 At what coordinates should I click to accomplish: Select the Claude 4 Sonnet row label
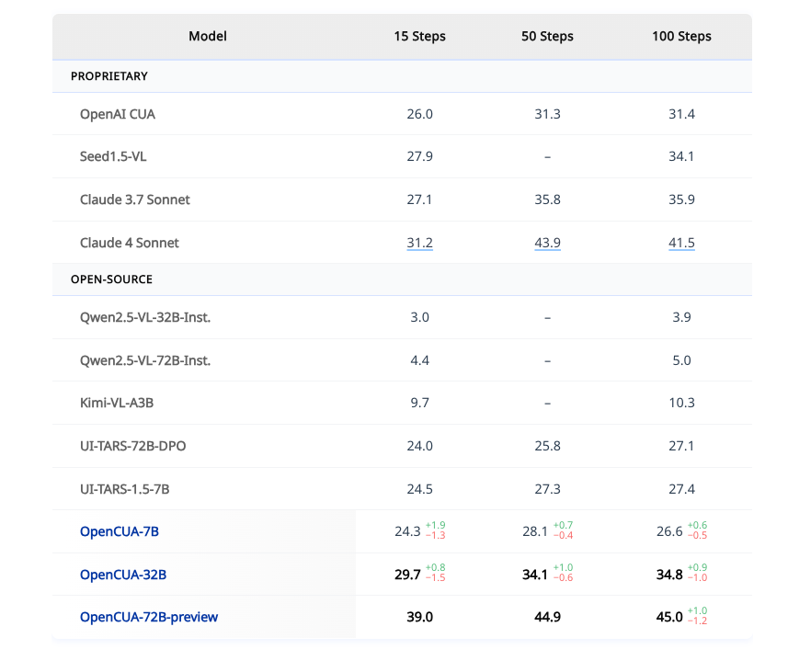pos(130,243)
